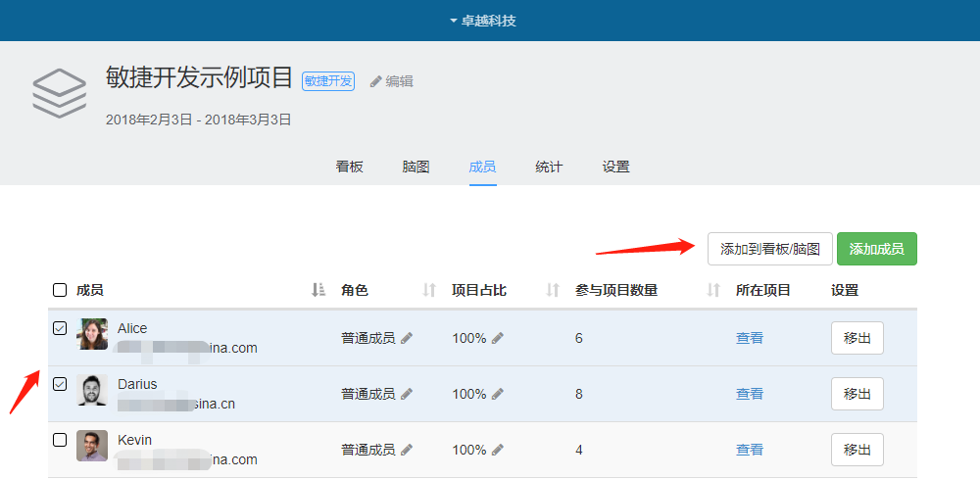Edit Darius's project percentage via pencil icon
Screen dimensions: 980x480
[x=498, y=394]
